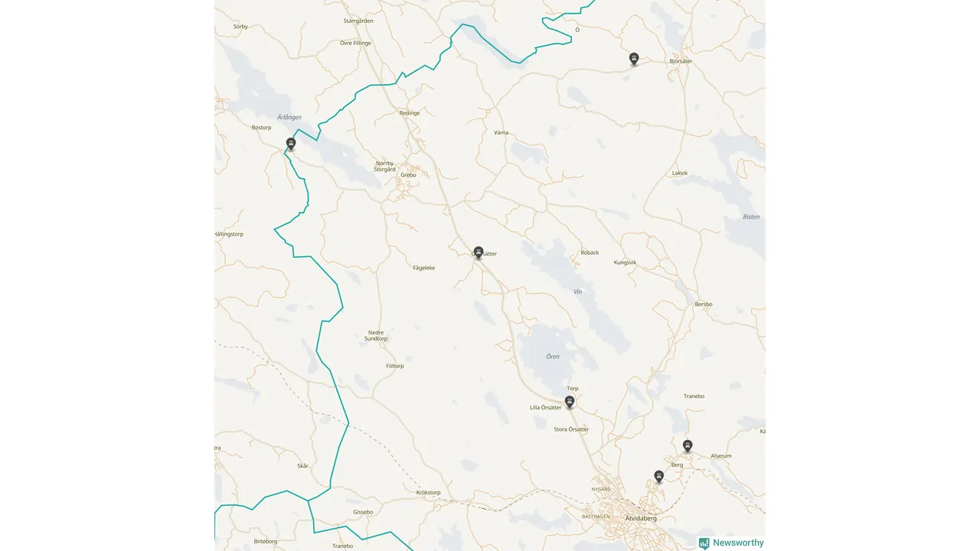This screenshot has width=980, height=551.
Task: Select the Bersbo place label
Action: click(704, 305)
